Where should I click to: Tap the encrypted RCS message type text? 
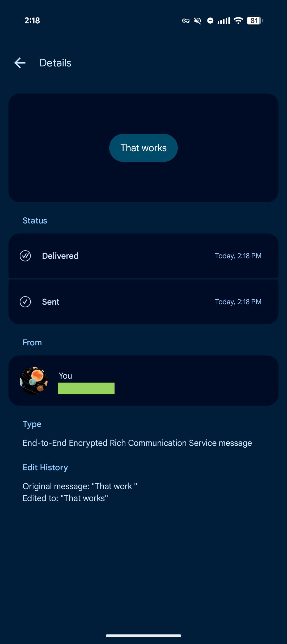click(x=137, y=443)
